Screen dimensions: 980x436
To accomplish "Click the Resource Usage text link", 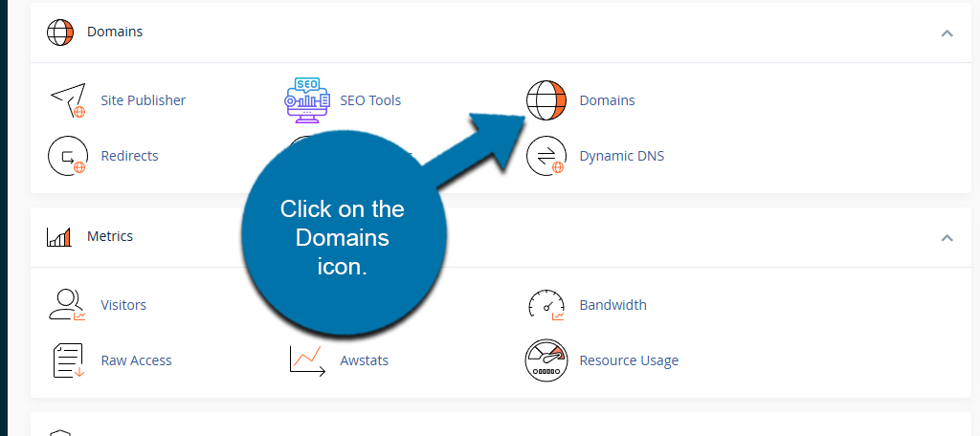I will tap(629, 360).
